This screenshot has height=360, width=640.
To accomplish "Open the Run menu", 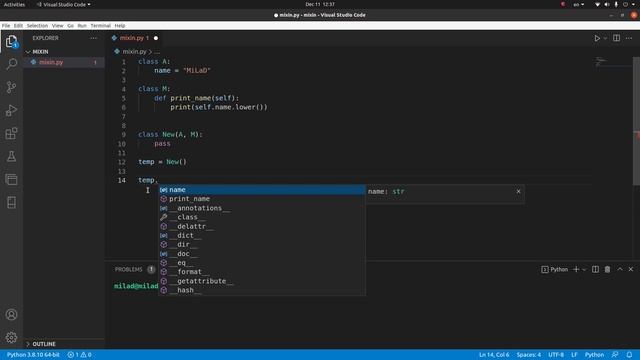I will point(82,25).
